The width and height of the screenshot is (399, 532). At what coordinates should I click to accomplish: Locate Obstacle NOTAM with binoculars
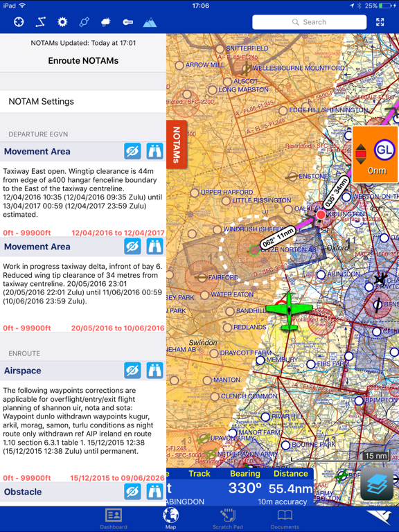pyautogui.click(x=154, y=491)
